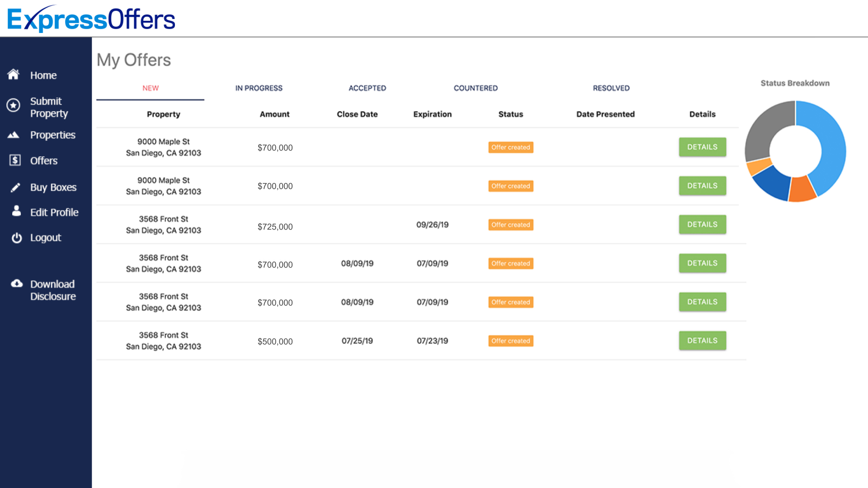Switch to the RESOLVED tab

coord(611,88)
